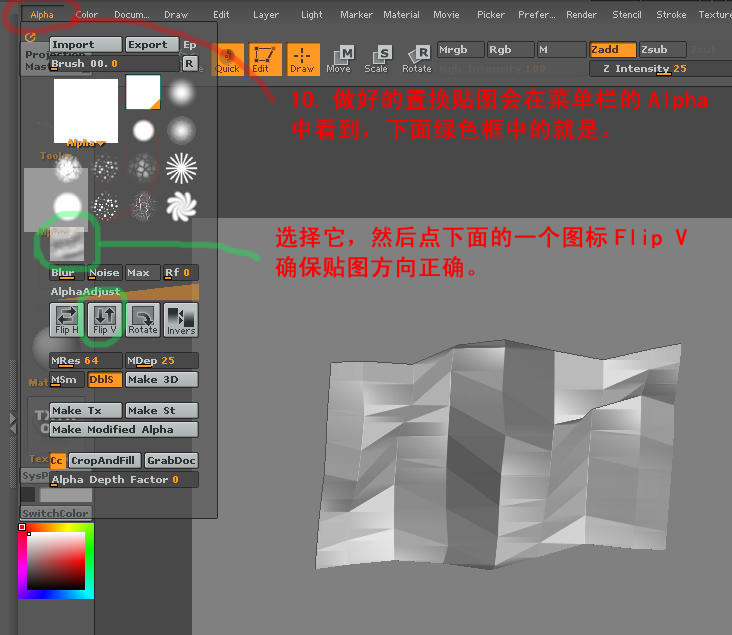Select the white square alpha with orange corner
732x635 pixels.
tap(143, 92)
